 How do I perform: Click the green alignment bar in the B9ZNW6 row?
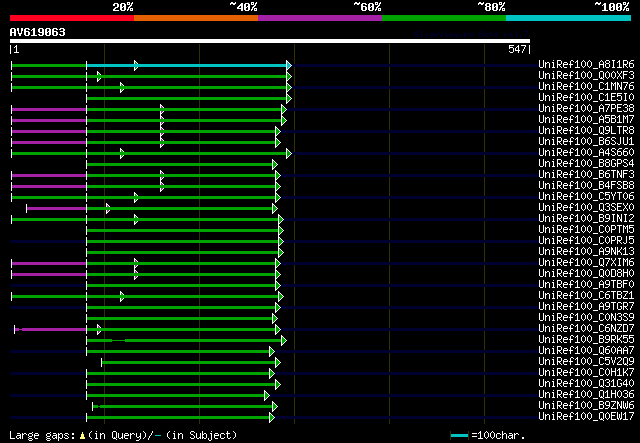[x=184, y=407]
